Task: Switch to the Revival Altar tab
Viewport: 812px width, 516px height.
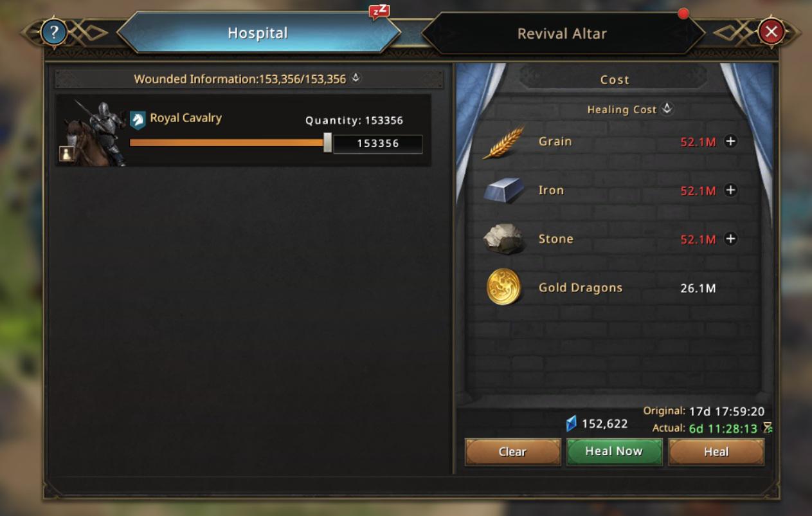Action: (x=562, y=33)
